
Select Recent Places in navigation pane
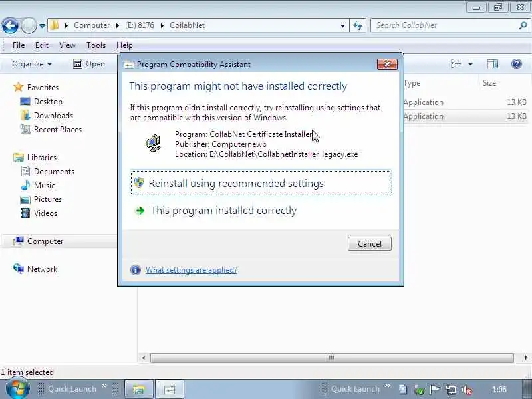click(x=58, y=129)
